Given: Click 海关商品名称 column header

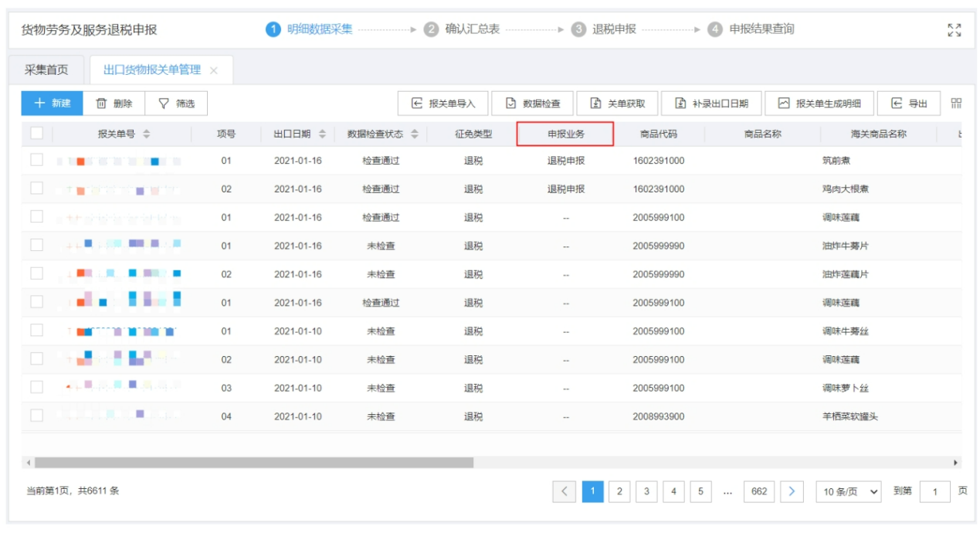Looking at the screenshot, I should pos(879,134).
